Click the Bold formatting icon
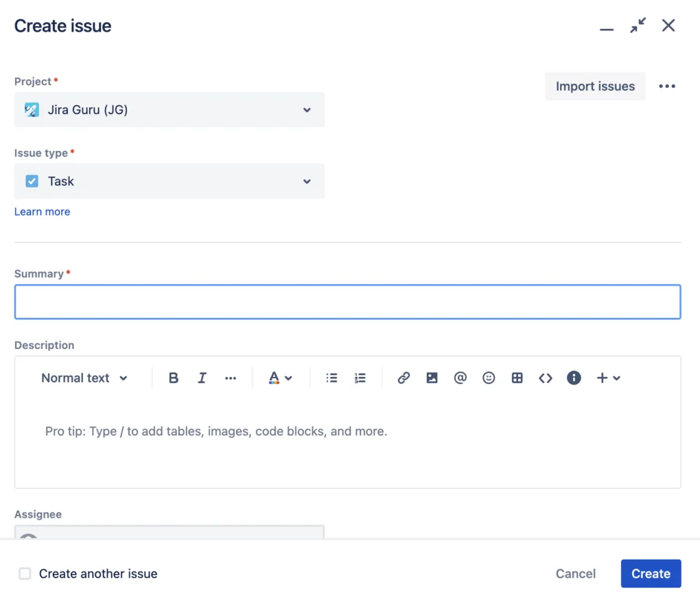 [174, 378]
